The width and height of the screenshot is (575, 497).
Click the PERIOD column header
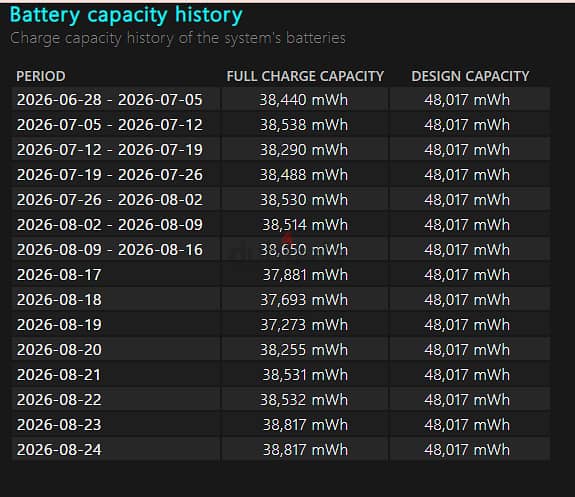click(41, 76)
